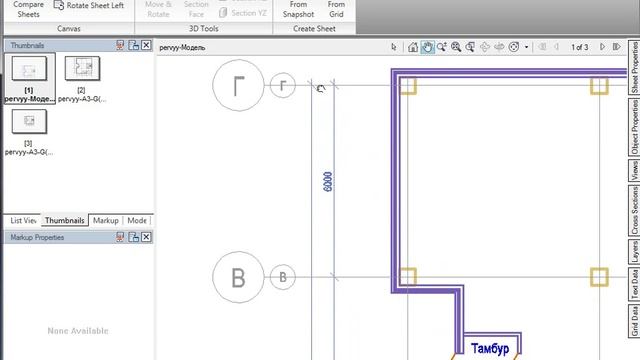Screen dimensions: 640x360
Task: Click the Canvas group label
Action: click(x=69, y=29)
